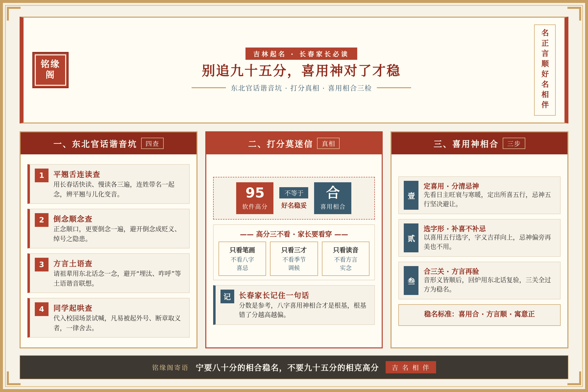
Task: Click the 吉林起名 · 长春家长必读 banner
Action: [x=301, y=53]
